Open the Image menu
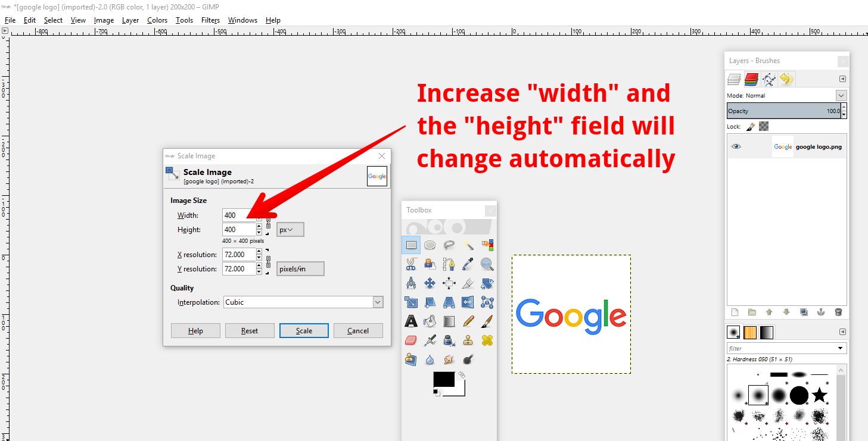The image size is (868, 441). (104, 20)
